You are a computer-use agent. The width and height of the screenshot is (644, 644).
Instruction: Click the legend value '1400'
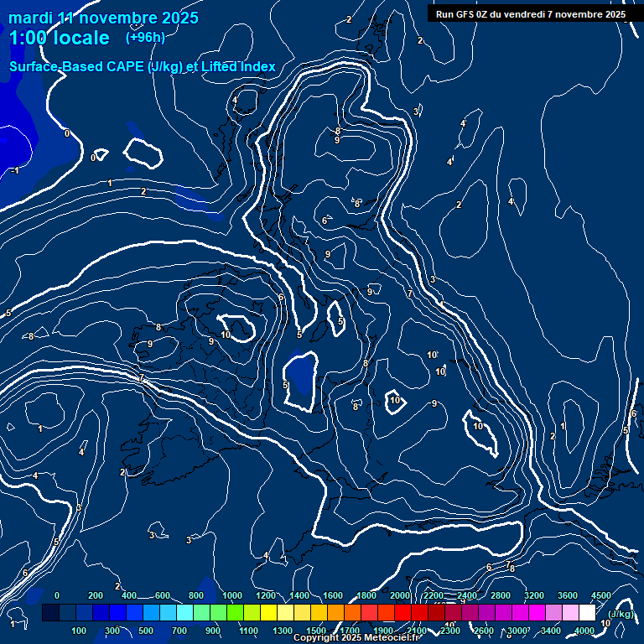pos(299,595)
